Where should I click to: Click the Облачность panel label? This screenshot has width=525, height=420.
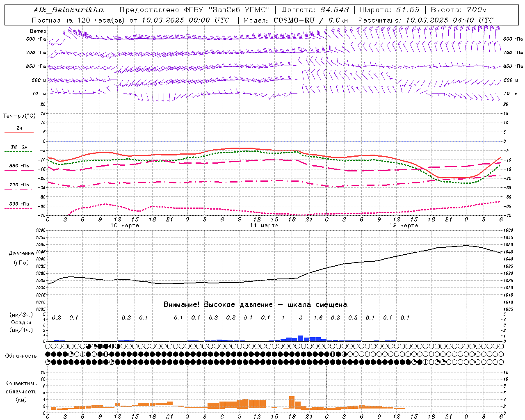[21, 356]
